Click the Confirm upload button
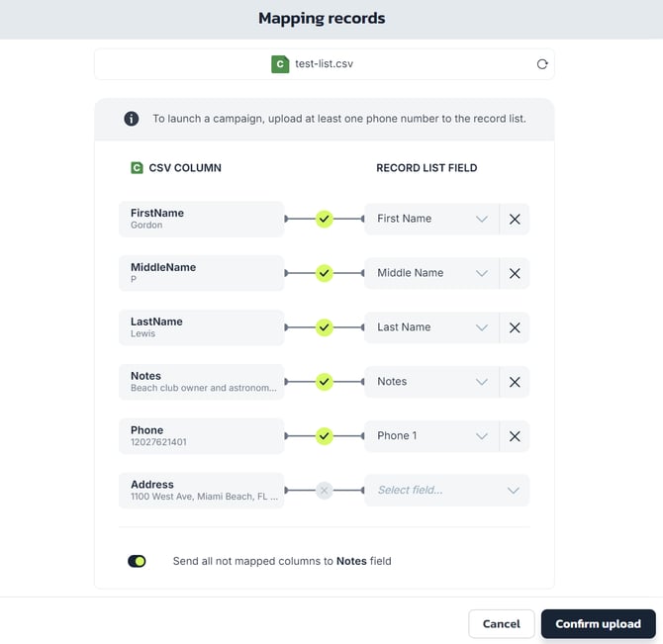Screen dimensions: 663x644 tap(599, 623)
